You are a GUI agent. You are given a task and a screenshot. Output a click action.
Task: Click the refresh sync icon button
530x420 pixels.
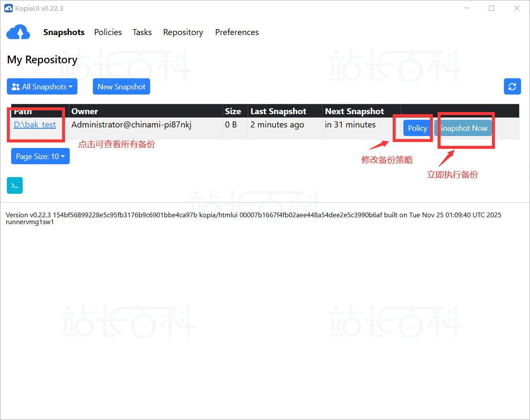[x=512, y=86]
